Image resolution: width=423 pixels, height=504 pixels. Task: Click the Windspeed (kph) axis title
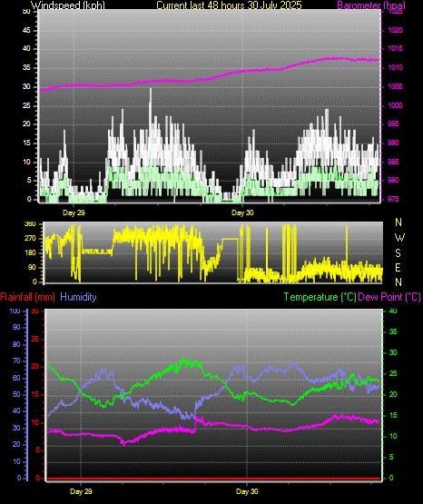(68, 5)
